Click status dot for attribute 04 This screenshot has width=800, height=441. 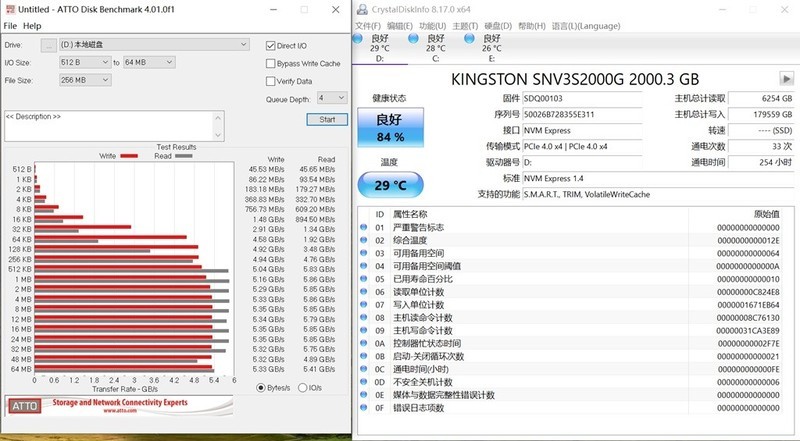363,266
